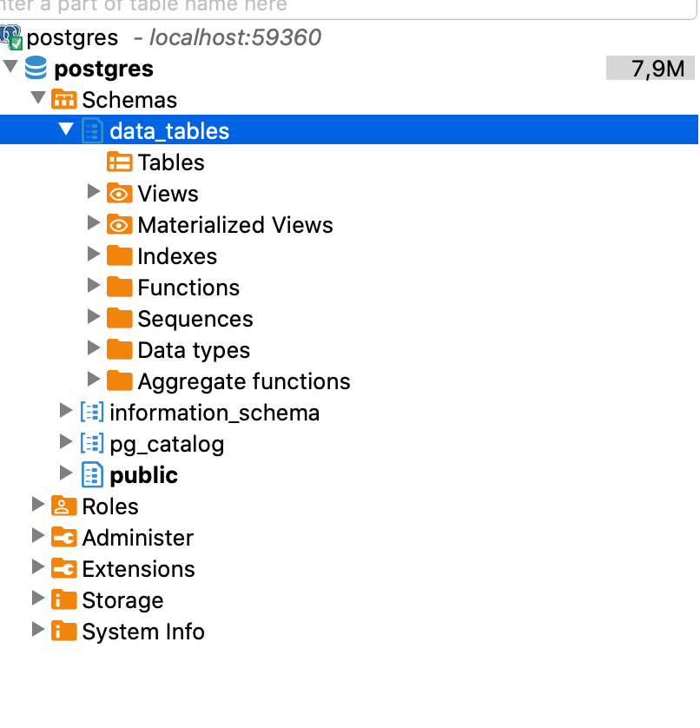Click the Roles user folder icon

pos(64,506)
